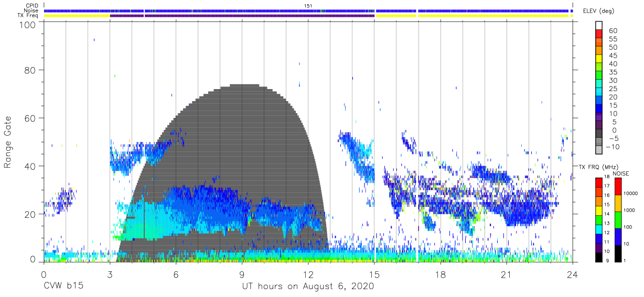The width and height of the screenshot is (644, 297).
Task: Click the y-axis tick label '80'
Action: (30, 70)
